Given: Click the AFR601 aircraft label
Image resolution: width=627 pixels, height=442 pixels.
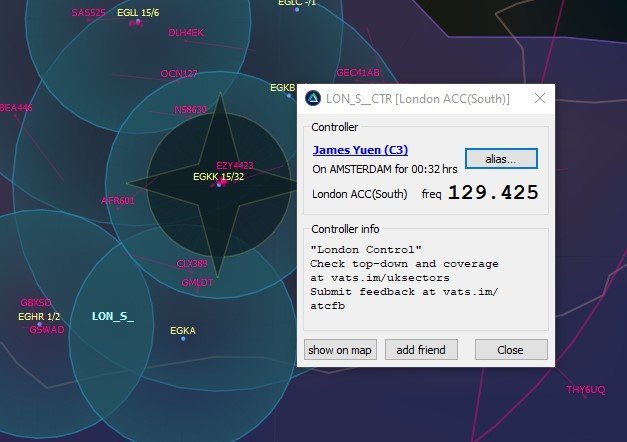Looking at the screenshot, I should pyautogui.click(x=117, y=200).
